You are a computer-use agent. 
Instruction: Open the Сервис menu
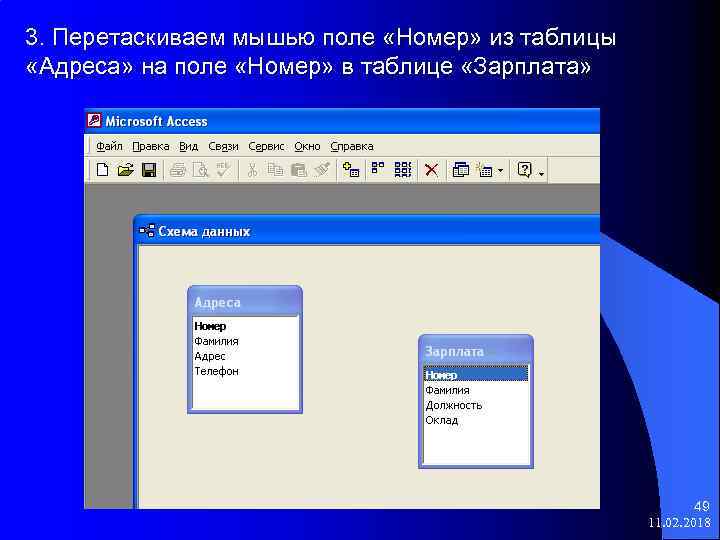[x=266, y=146]
